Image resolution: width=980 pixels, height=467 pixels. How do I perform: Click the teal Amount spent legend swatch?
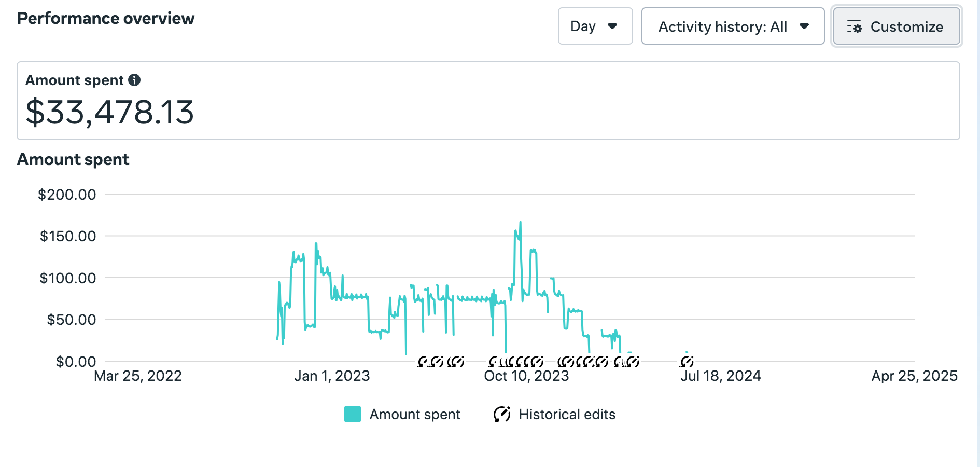tap(353, 414)
